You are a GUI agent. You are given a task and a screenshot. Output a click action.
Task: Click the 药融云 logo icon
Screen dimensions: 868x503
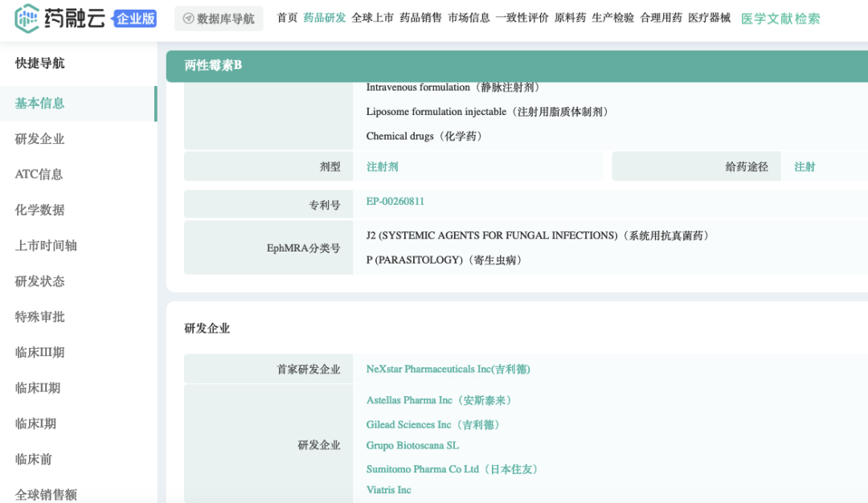[x=27, y=18]
